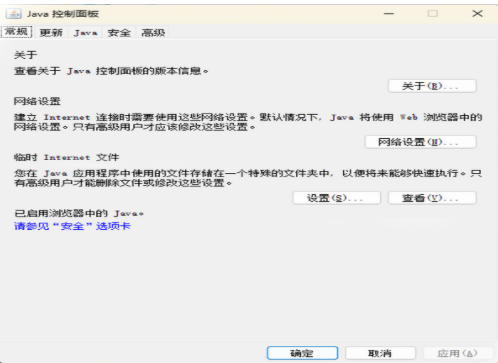Maximize the Java 控制面板 window
Viewport: 498px width, 363px height.
[x=433, y=14]
